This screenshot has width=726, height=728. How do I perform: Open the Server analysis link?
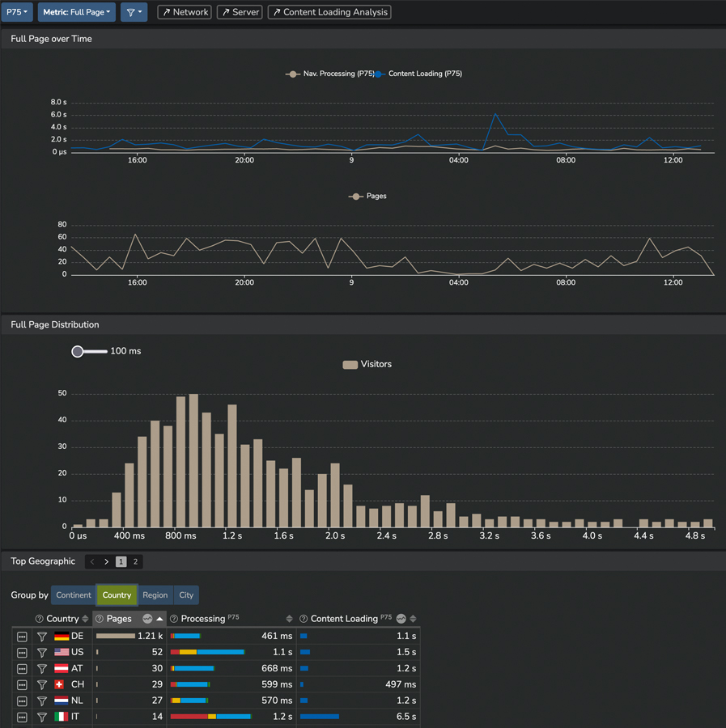pyautogui.click(x=240, y=12)
